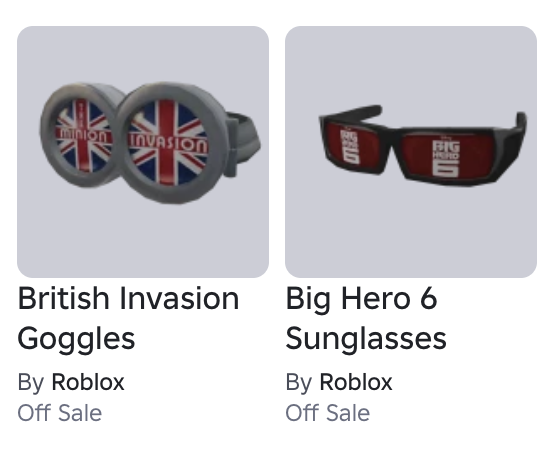Open Roblox creator link under British Invasion Goggles
Viewport: 548px width, 460px height.
coord(88,382)
